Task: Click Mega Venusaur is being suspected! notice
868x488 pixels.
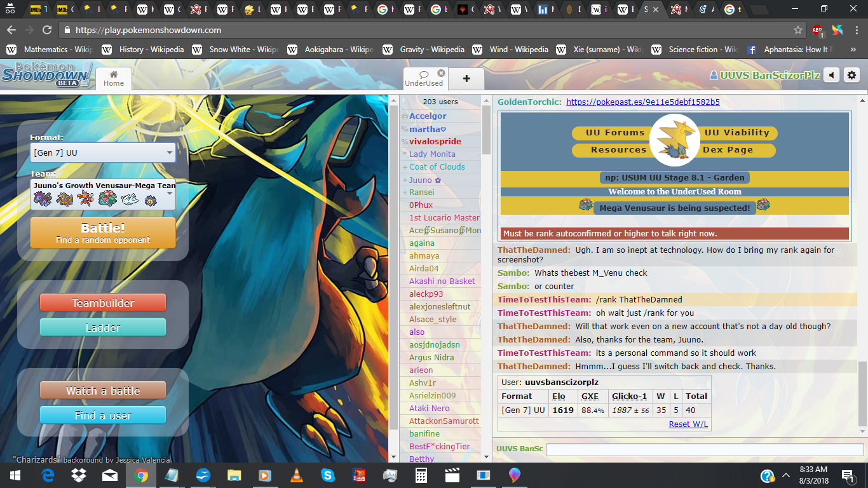Action: pos(674,208)
